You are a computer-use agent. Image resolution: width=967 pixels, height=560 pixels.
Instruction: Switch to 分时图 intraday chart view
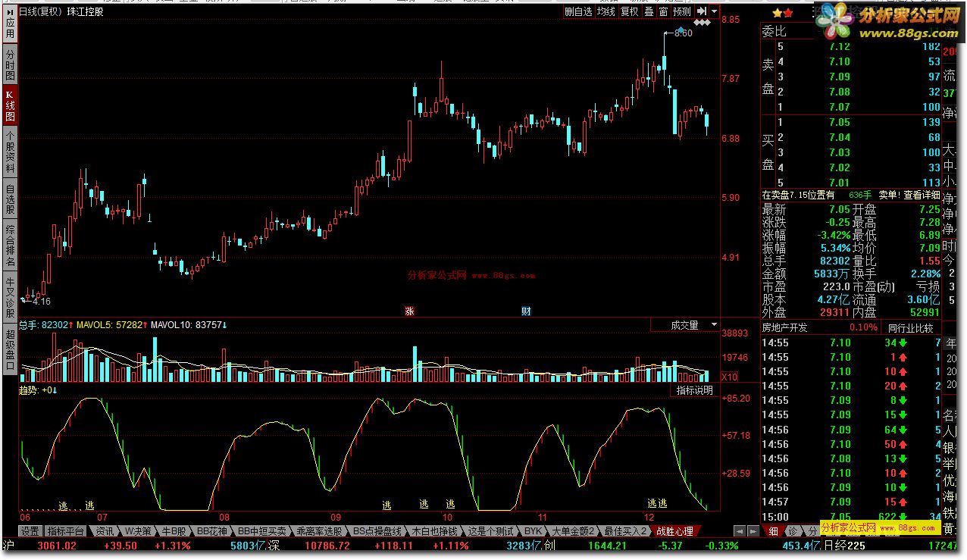tap(10, 66)
